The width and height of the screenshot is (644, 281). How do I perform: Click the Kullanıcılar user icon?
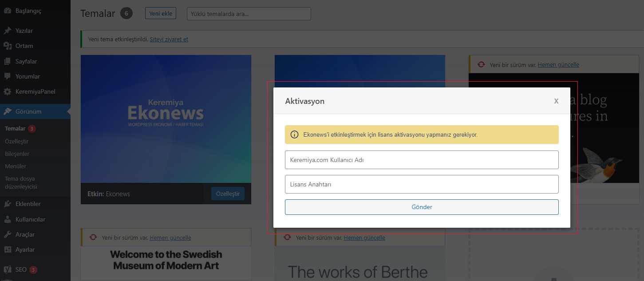pyautogui.click(x=8, y=219)
